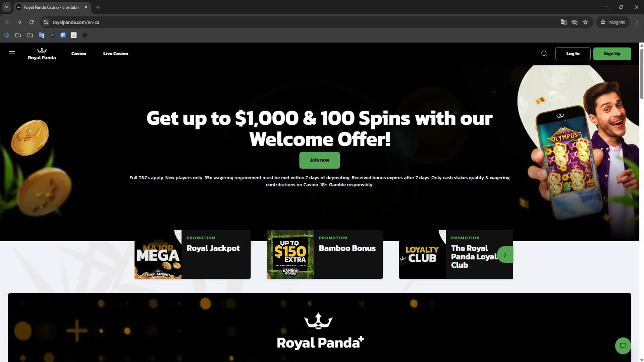Reload the page
This screenshot has width=644, height=362.
tap(32, 22)
